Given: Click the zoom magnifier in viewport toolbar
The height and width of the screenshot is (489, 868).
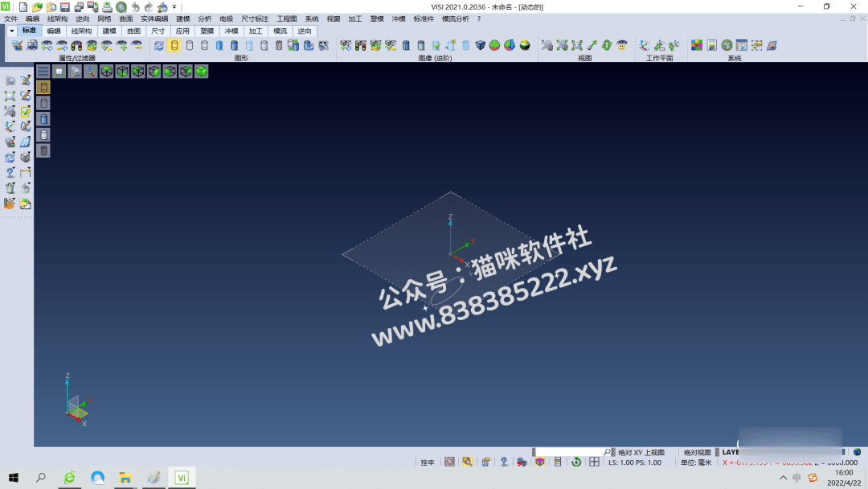Looking at the screenshot, I should pyautogui.click(x=75, y=72).
